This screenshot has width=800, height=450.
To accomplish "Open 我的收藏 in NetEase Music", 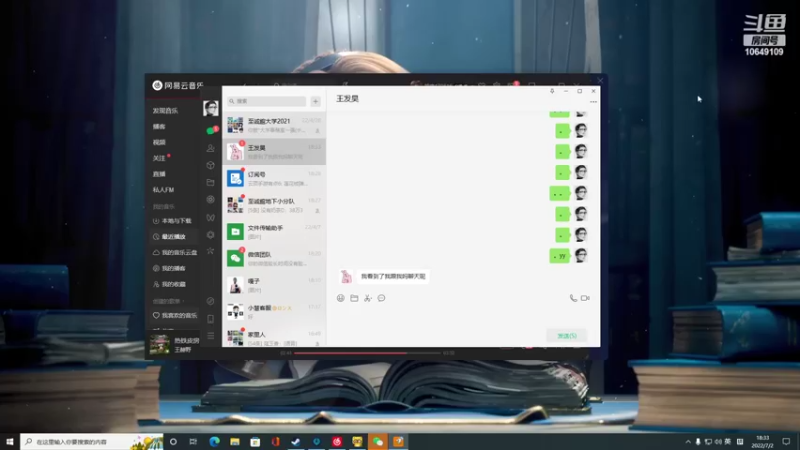I will pos(169,284).
